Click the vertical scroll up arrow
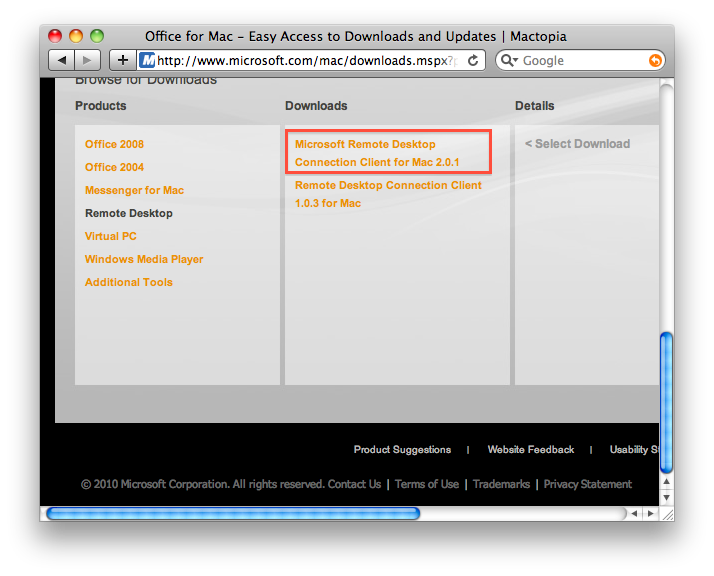 [x=666, y=481]
